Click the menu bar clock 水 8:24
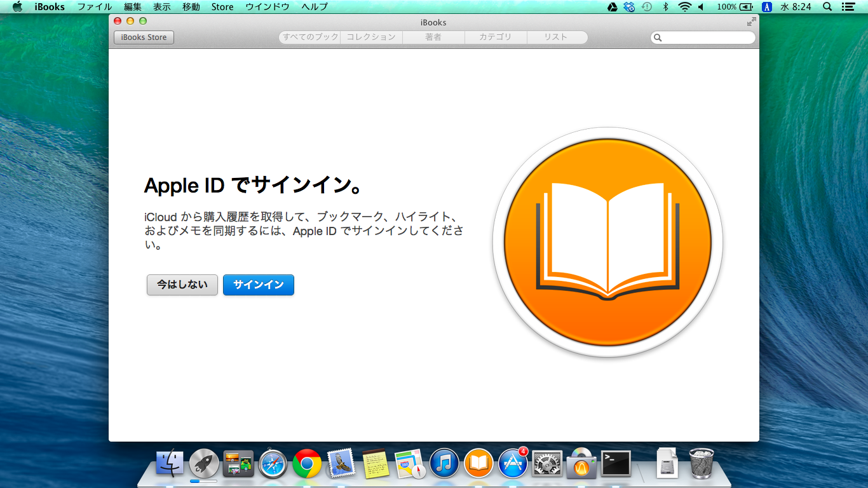868x488 pixels. (797, 7)
